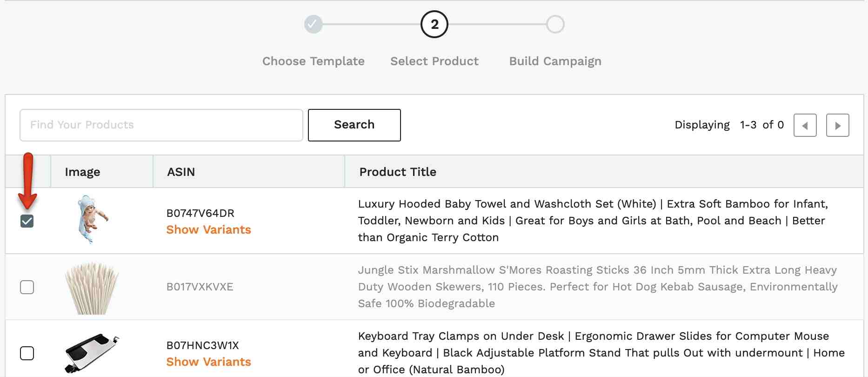Viewport: 868px width, 377px height.
Task: Click the step 2 Select Product circle
Action: (x=434, y=24)
